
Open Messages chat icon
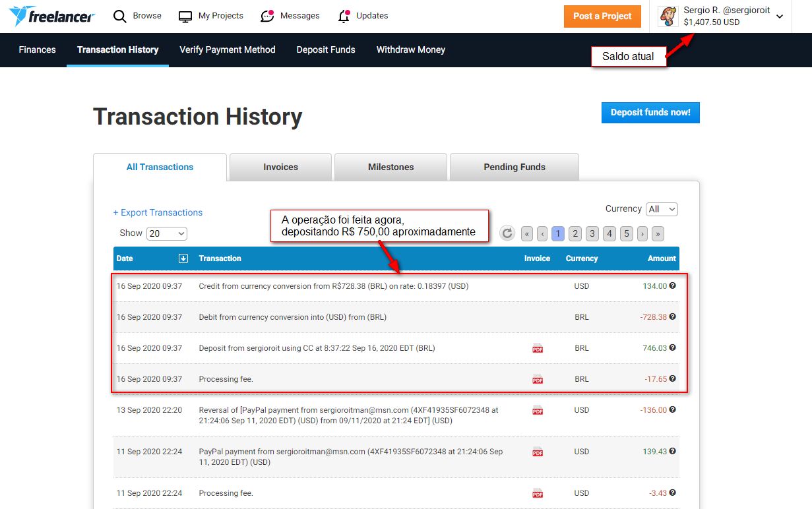pos(266,16)
